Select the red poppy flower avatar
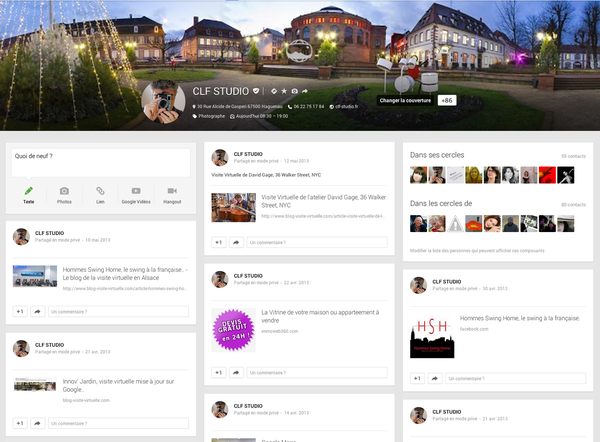The width and height of the screenshot is (600, 442). (x=474, y=223)
